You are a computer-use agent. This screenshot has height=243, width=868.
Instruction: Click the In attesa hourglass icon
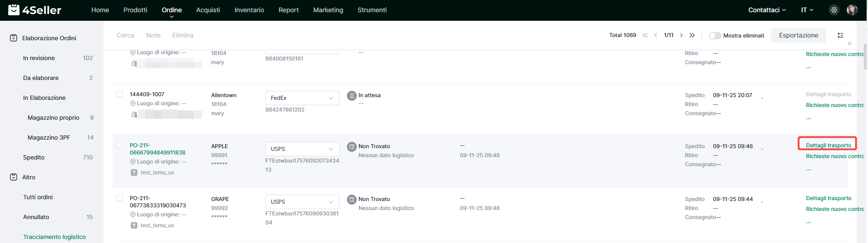coord(352,96)
